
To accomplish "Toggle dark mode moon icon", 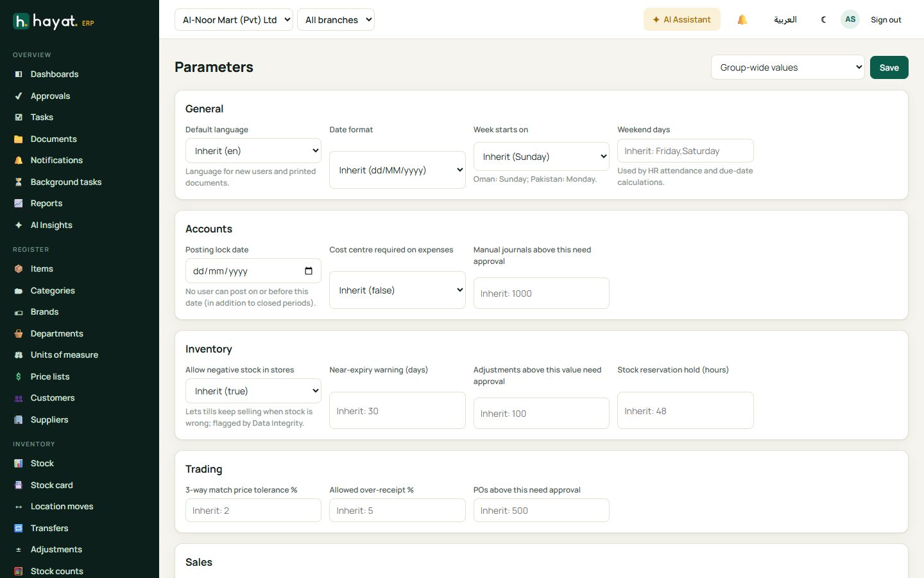I will coord(823,19).
